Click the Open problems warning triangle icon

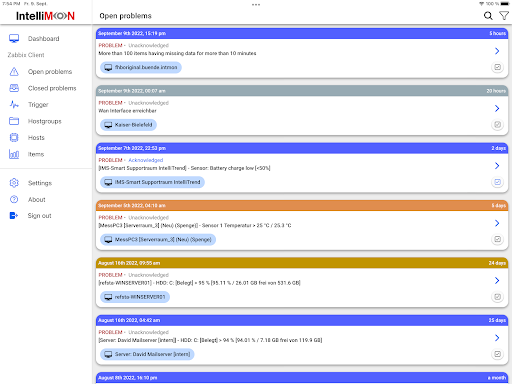click(x=14, y=72)
